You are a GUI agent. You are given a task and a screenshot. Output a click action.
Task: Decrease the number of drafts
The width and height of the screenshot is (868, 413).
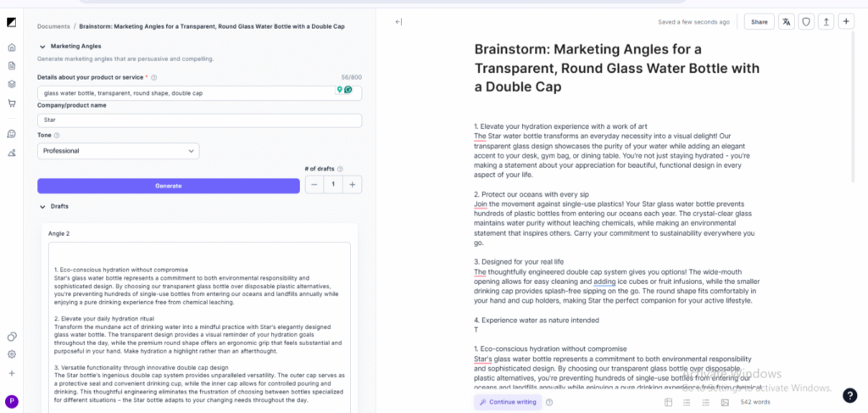[314, 184]
